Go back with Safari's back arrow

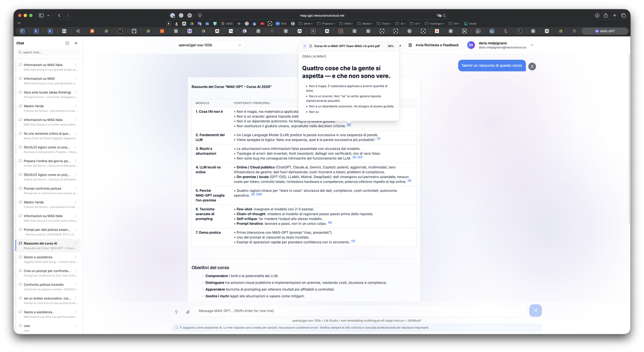59,15
